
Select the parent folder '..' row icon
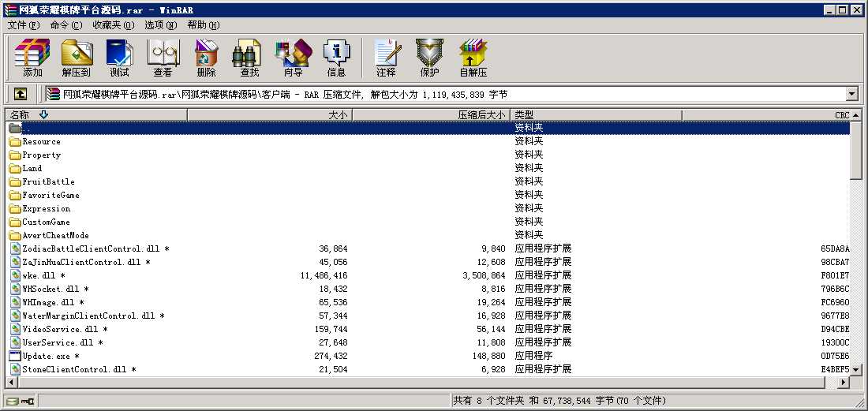coord(15,128)
